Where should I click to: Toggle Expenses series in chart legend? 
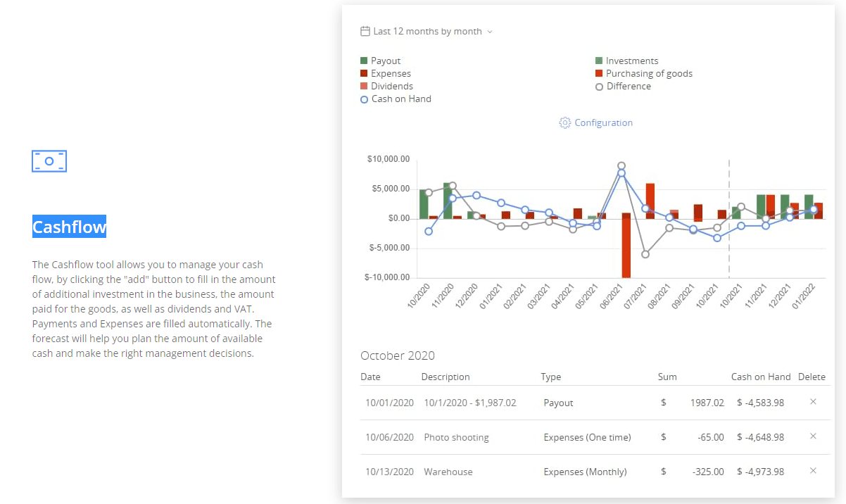click(391, 74)
